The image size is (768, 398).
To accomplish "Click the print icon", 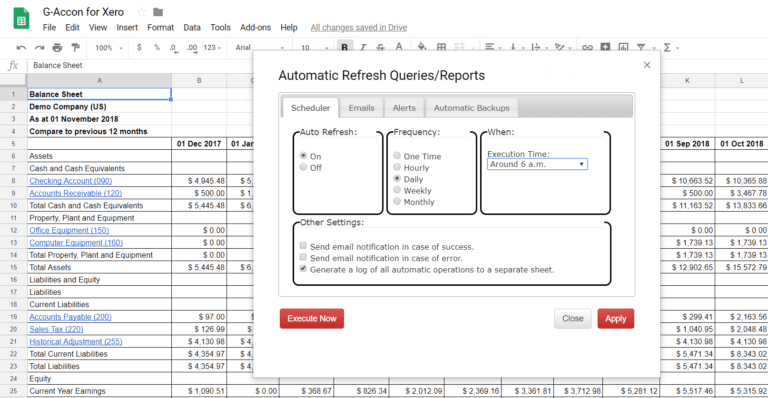I will pos(57,47).
